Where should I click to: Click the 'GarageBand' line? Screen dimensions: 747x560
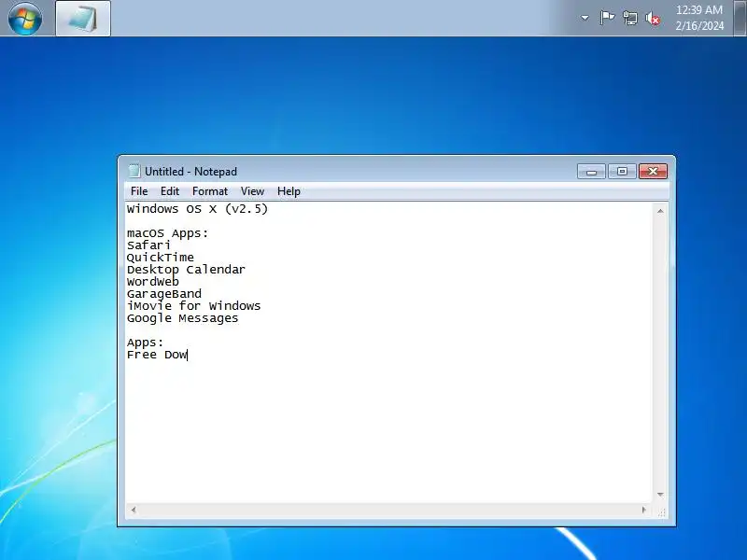pos(164,294)
